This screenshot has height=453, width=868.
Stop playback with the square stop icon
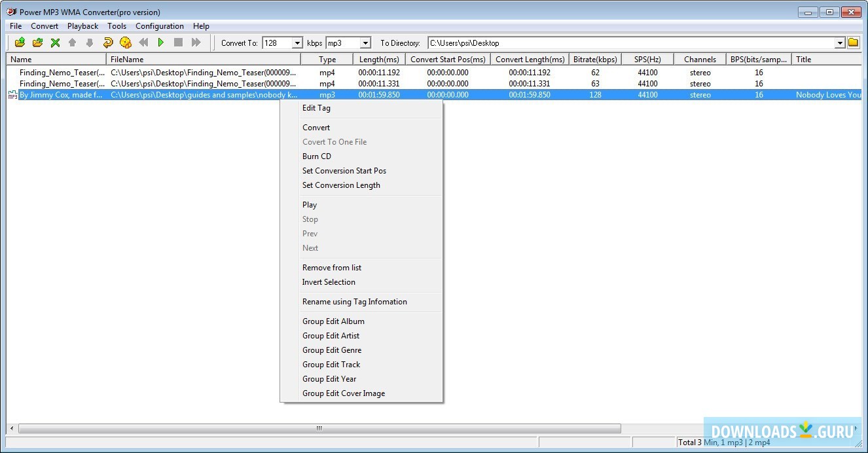[x=177, y=42]
